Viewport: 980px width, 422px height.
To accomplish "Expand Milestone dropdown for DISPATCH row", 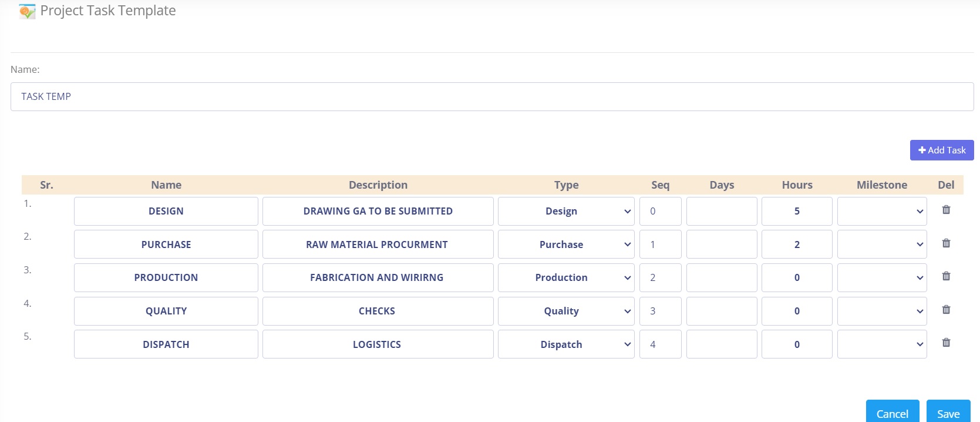I will point(881,344).
